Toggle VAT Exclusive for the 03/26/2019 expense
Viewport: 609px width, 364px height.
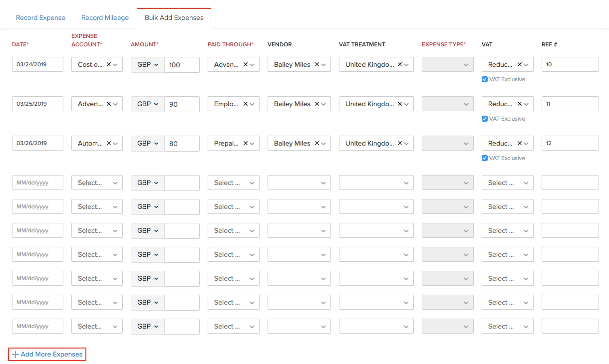(x=485, y=158)
